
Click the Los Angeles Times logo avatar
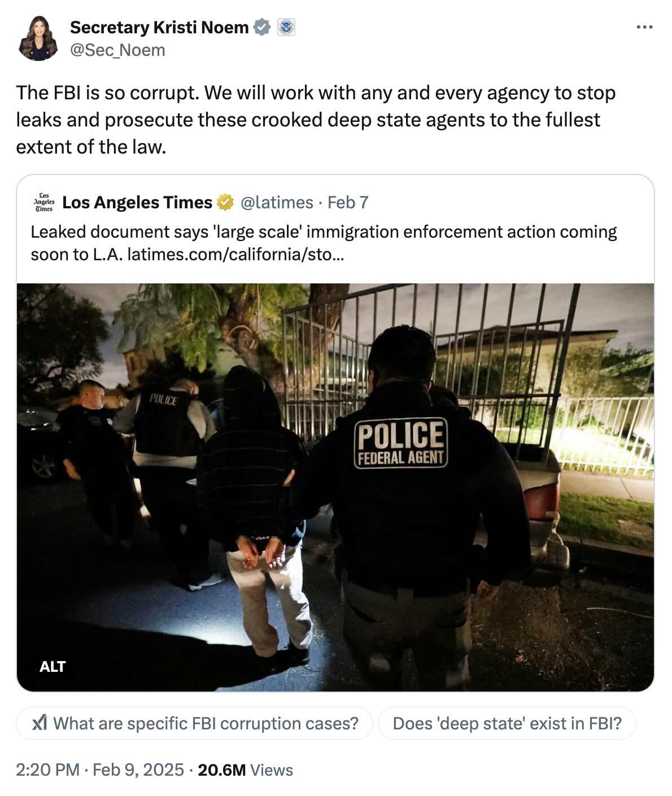tap(44, 202)
